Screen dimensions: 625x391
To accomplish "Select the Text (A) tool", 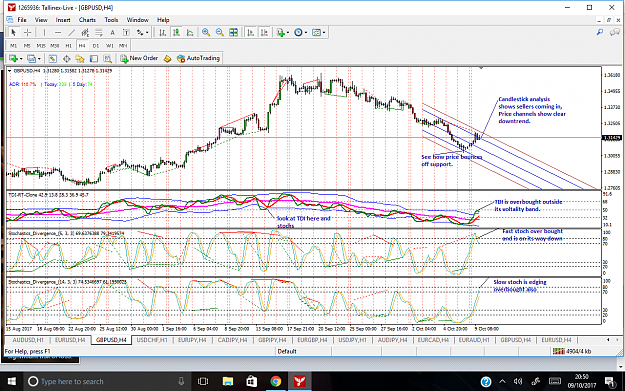I will point(112,33).
